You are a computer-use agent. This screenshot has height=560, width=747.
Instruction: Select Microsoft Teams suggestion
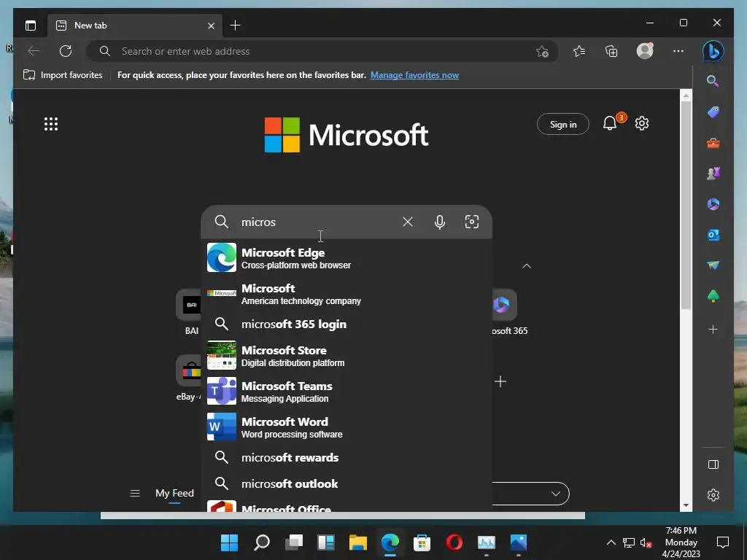[x=347, y=391]
